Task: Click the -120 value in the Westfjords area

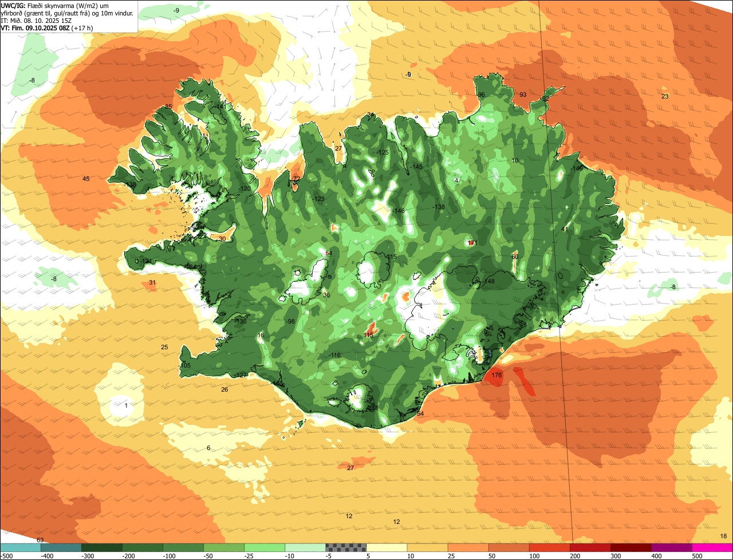Action: (x=245, y=188)
